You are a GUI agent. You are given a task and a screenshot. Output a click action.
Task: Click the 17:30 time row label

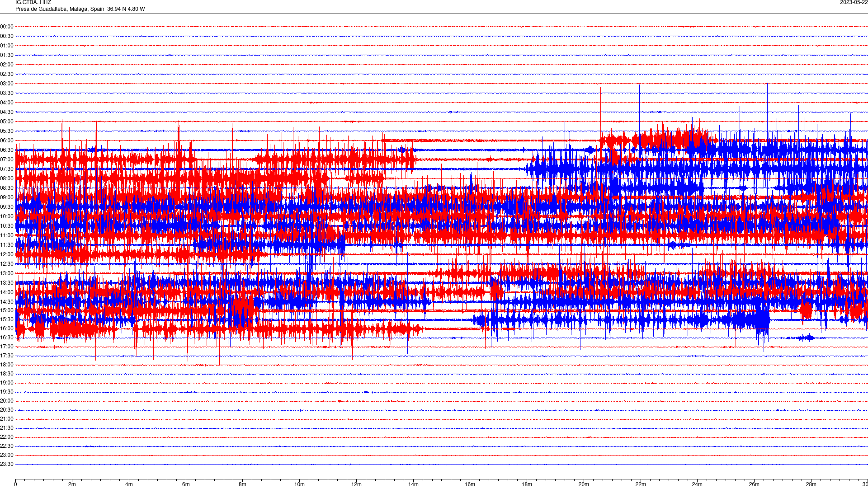(x=7, y=356)
